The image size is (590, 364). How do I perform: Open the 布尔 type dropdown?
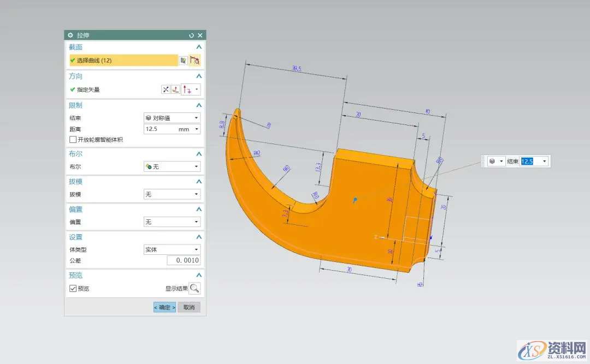(x=172, y=166)
